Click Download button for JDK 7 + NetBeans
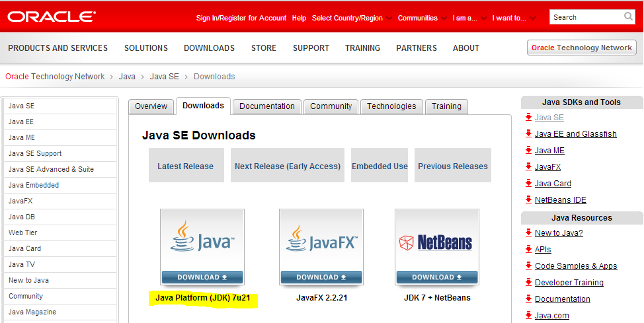 click(437, 277)
